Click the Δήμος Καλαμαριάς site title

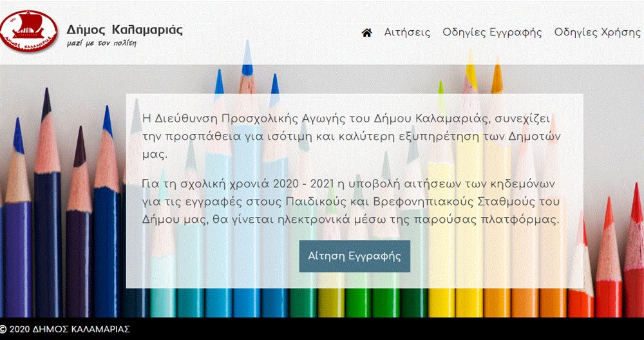124,30
